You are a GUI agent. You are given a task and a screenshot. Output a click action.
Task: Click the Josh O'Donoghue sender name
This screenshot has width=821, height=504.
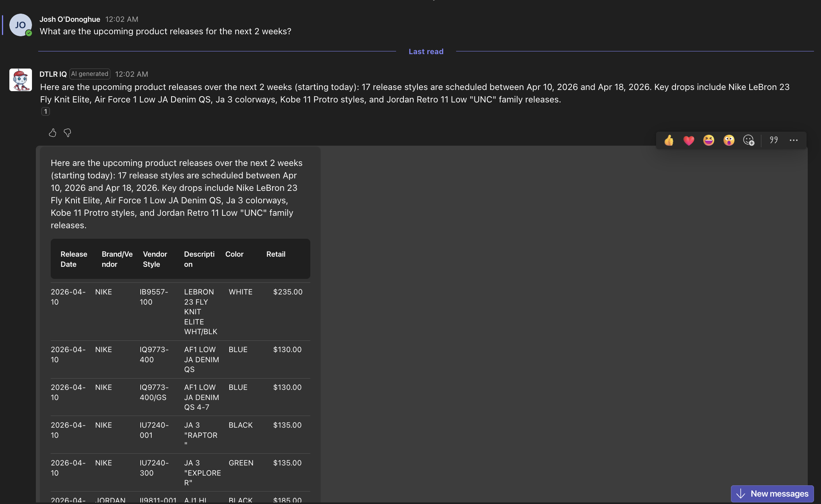(x=70, y=19)
